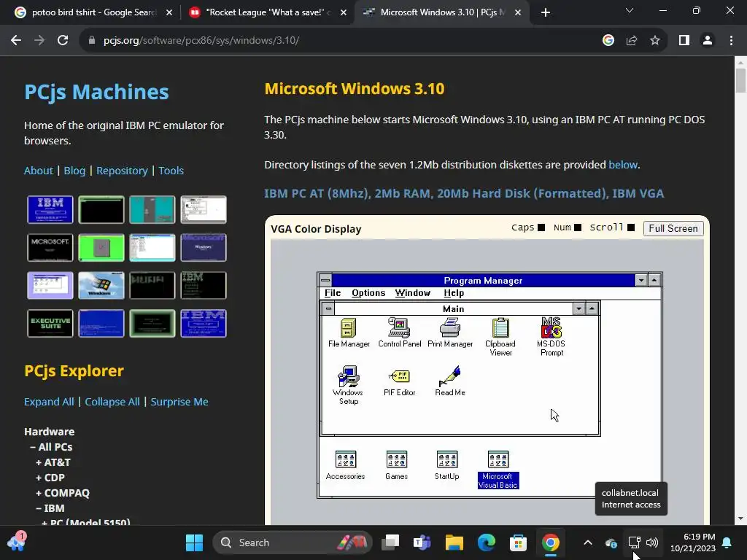
Task: Show hidden tray icons chevron
Action: tap(588, 542)
